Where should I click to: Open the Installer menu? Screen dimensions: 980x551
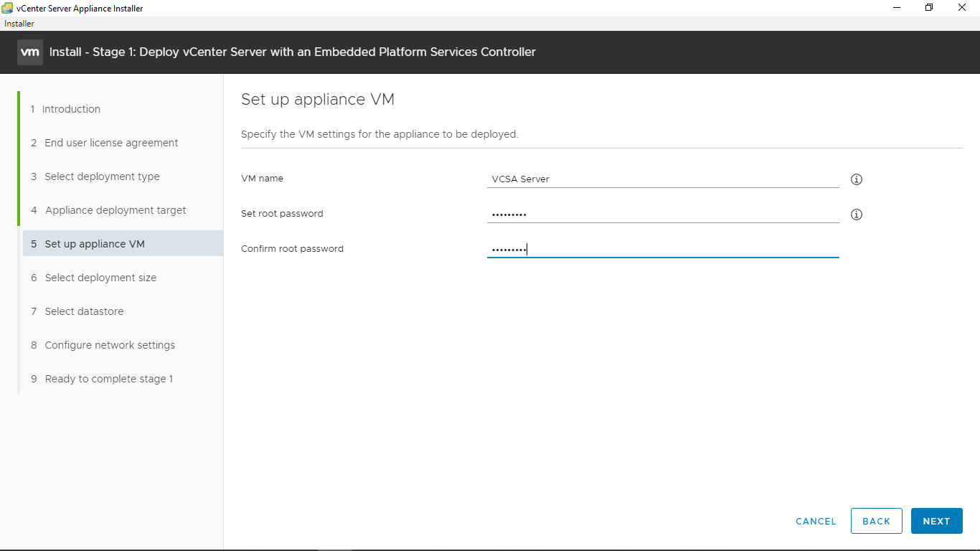coord(19,24)
